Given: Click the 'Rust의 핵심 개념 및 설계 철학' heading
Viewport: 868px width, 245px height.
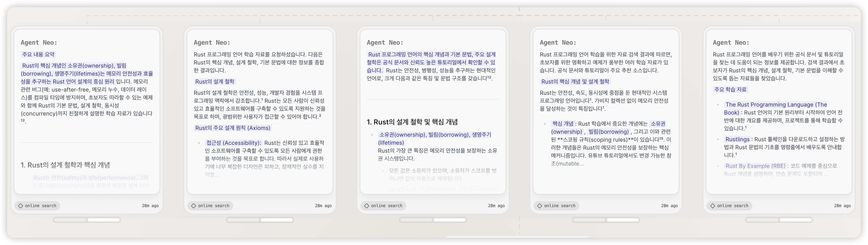Looking at the screenshot, I should [x=575, y=82].
